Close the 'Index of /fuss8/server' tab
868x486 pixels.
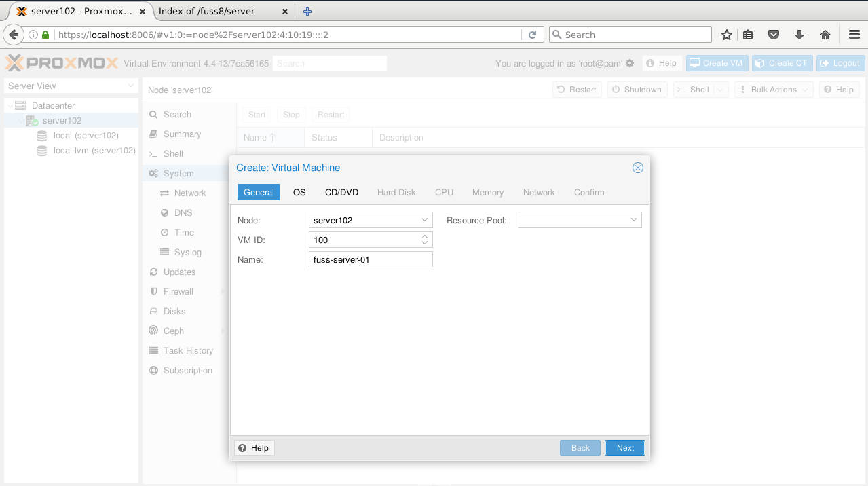[285, 11]
